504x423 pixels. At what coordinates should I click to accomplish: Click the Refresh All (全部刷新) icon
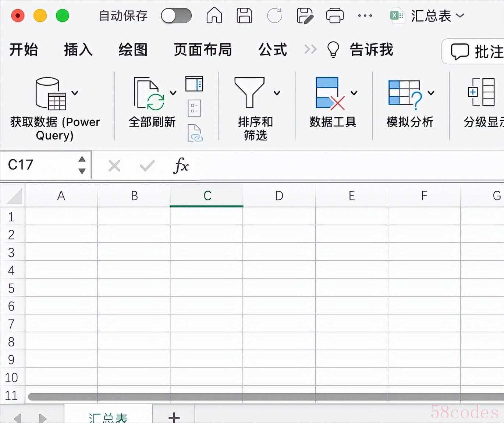coord(149,94)
